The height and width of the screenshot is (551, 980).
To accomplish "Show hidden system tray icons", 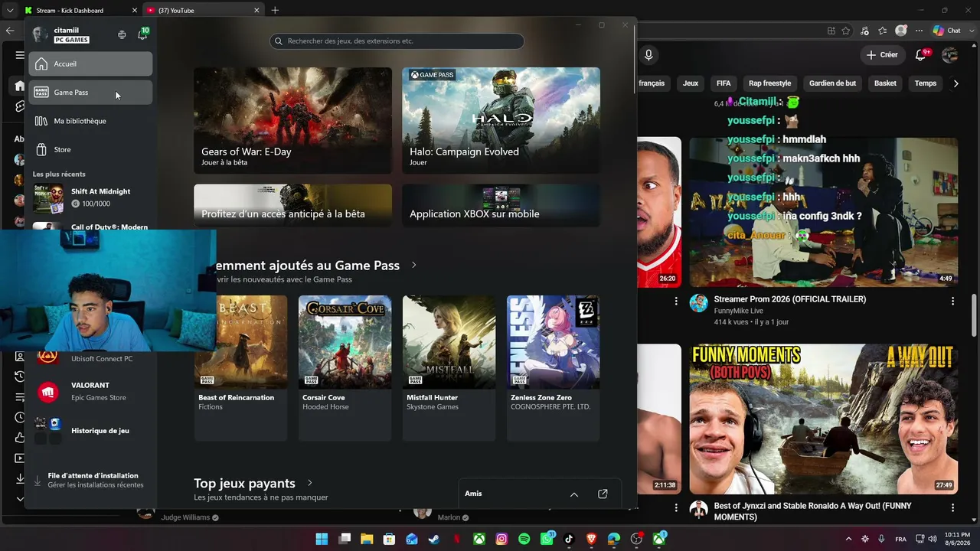I will (848, 539).
